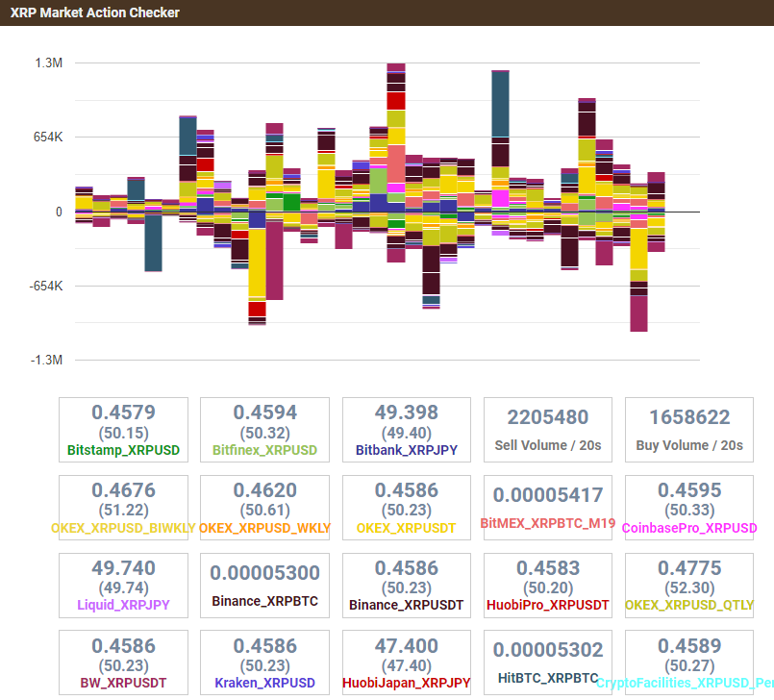Image resolution: width=774 pixels, height=700 pixels.
Task: Click the 0.4775 OKEX quarterly price
Action: pos(689,567)
